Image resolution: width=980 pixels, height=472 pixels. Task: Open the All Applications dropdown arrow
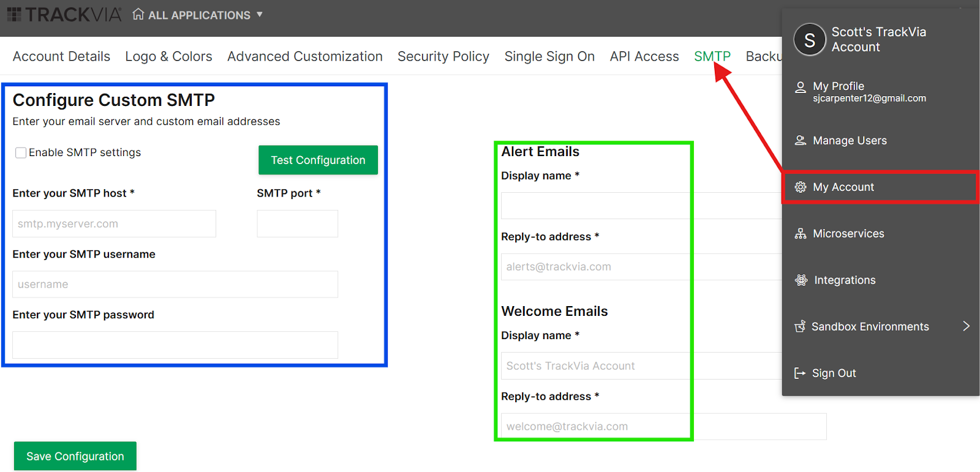point(260,14)
